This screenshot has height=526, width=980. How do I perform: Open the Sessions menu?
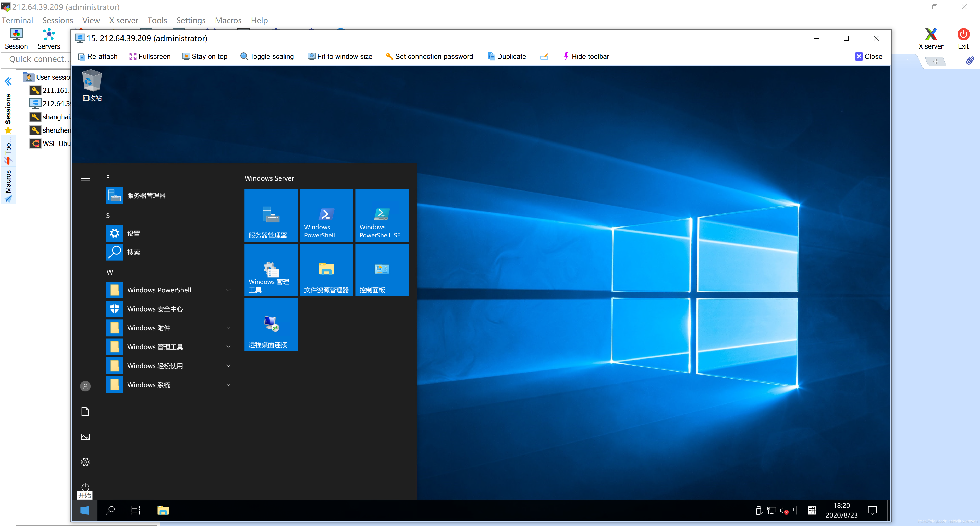(x=57, y=20)
